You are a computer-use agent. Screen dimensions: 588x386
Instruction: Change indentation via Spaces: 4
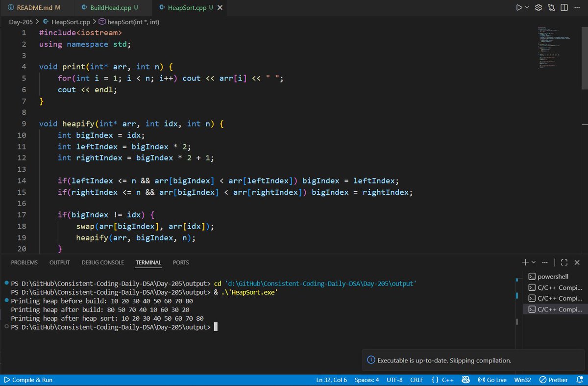367,380
